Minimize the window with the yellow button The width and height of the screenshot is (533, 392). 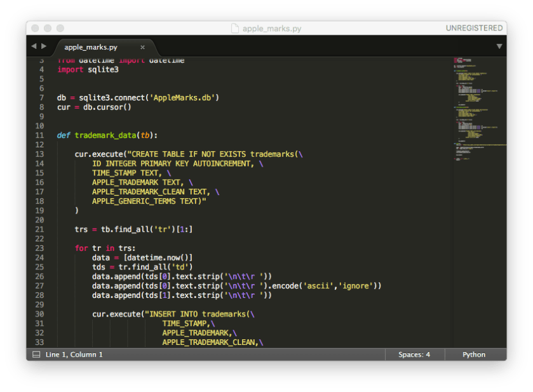[x=48, y=29]
